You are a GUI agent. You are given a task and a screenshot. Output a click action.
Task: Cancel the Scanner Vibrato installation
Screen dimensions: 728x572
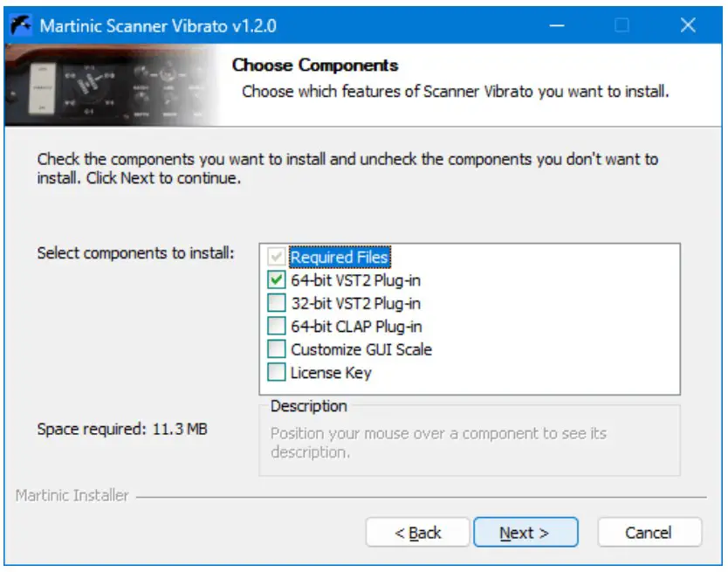tap(649, 532)
